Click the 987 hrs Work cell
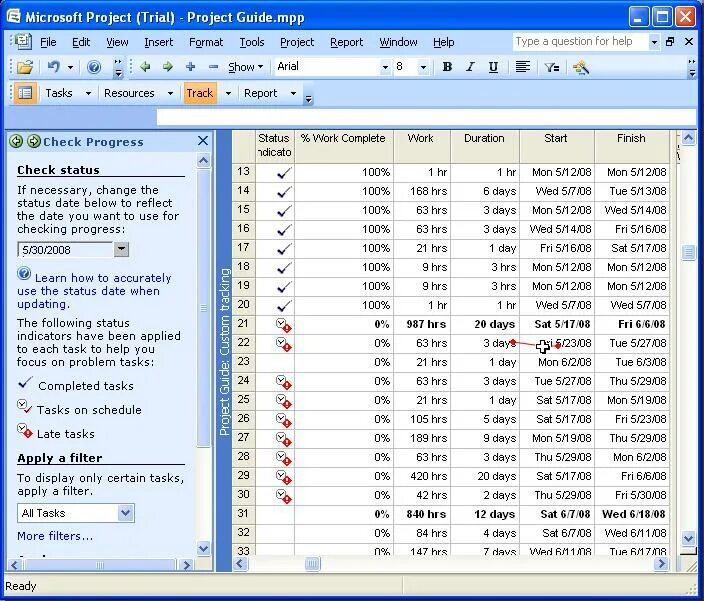Screen dimensions: 704x601 click(x=422, y=324)
